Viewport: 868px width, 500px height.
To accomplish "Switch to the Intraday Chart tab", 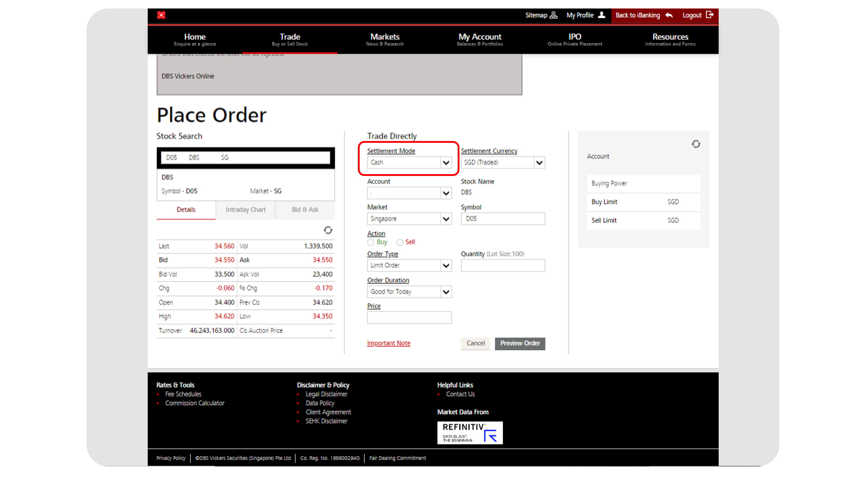I will [x=245, y=209].
